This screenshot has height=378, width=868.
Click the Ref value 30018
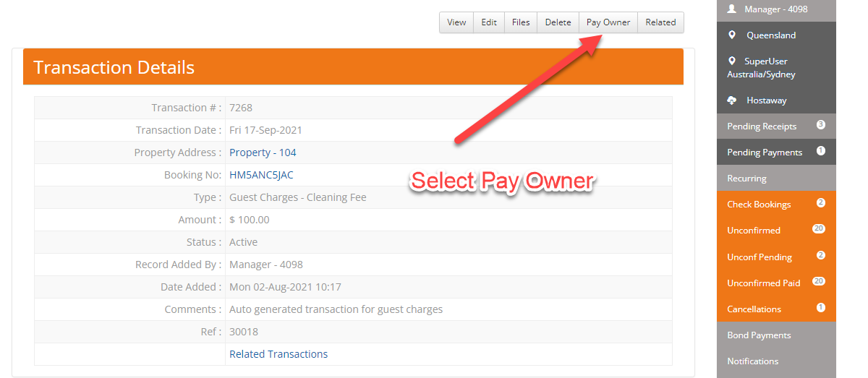(x=244, y=332)
